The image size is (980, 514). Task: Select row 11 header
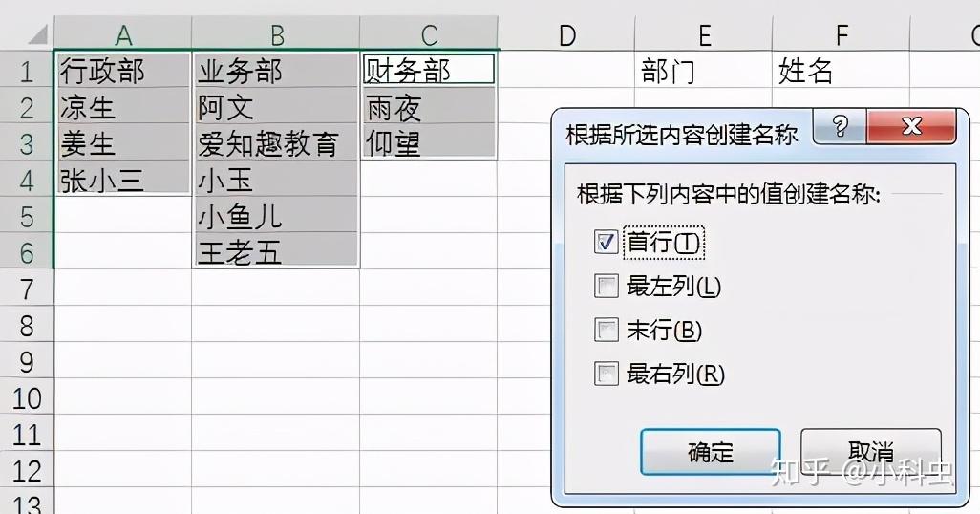click(x=27, y=432)
